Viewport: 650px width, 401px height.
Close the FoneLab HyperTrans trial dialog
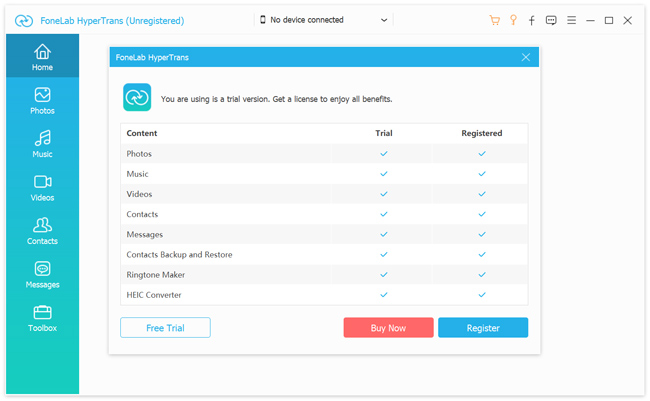(x=526, y=57)
